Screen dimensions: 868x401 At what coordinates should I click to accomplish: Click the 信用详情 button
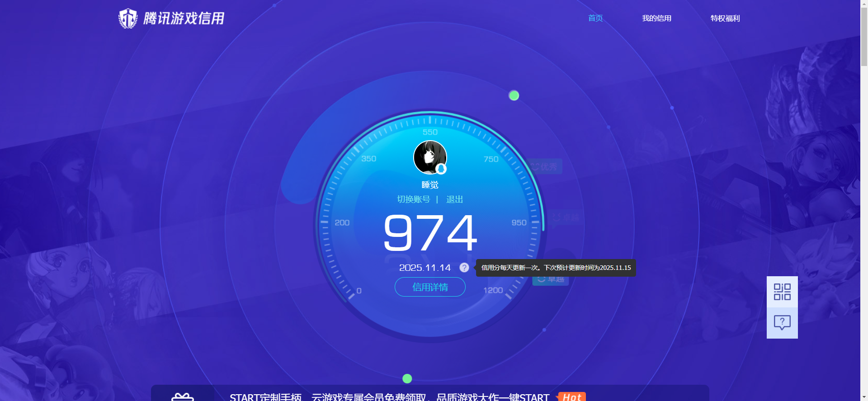tap(430, 287)
